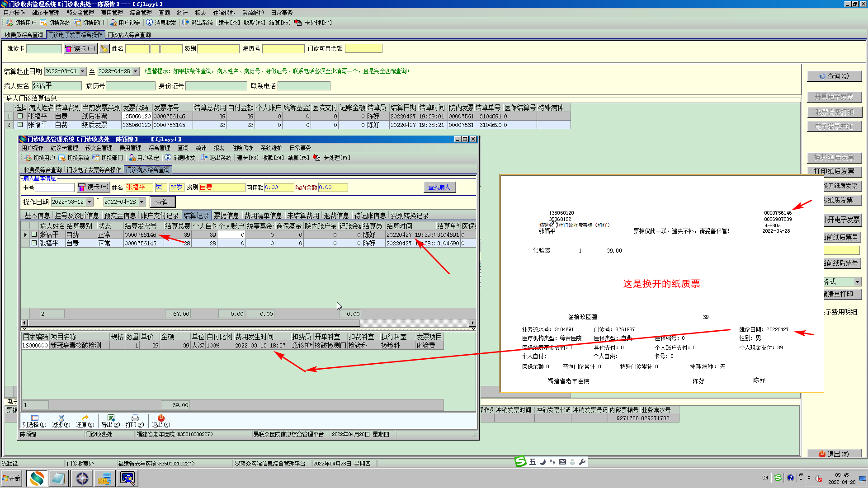Check the second row checkbox for invoice 0000756145
The height and width of the screenshot is (488, 868).
(20, 125)
